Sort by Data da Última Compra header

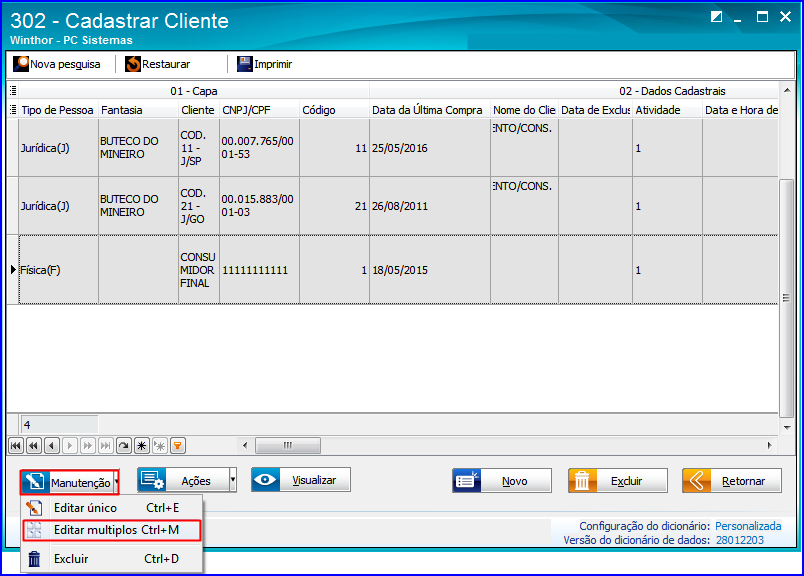pyautogui.click(x=430, y=110)
